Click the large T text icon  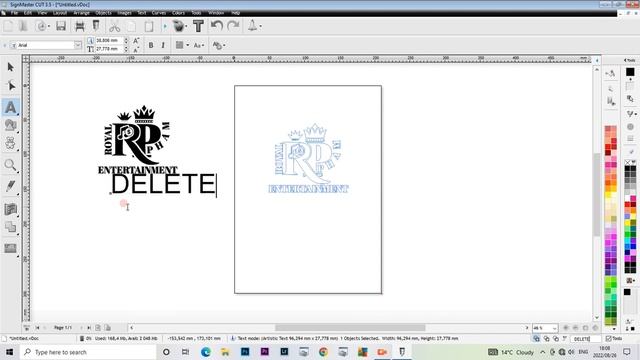198,26
